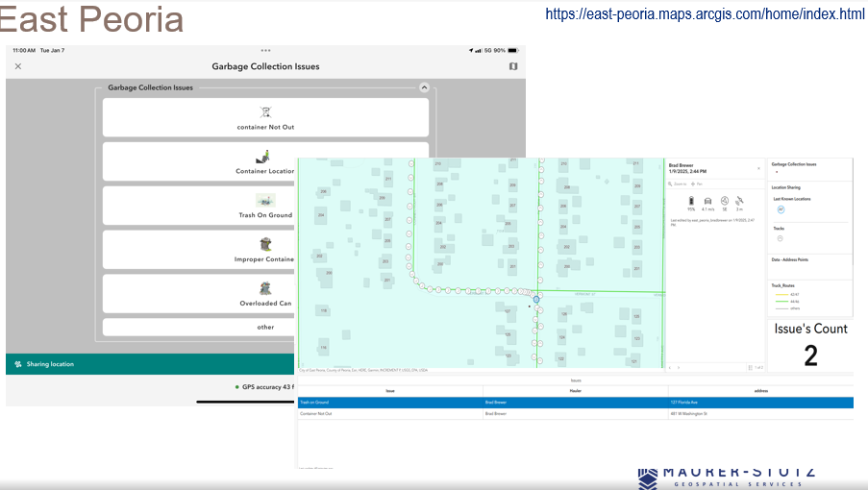Click the address column header
The image size is (868, 490).
tap(761, 390)
